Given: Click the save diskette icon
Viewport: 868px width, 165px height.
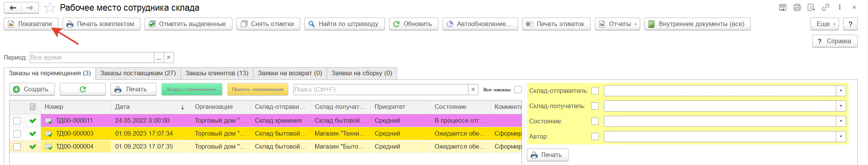Looking at the screenshot, I should [x=783, y=7].
